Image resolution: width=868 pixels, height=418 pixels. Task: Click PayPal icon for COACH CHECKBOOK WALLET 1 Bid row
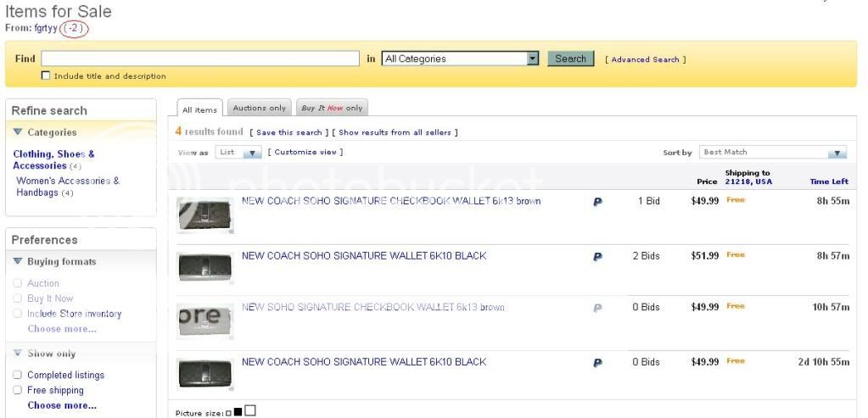[x=598, y=202]
